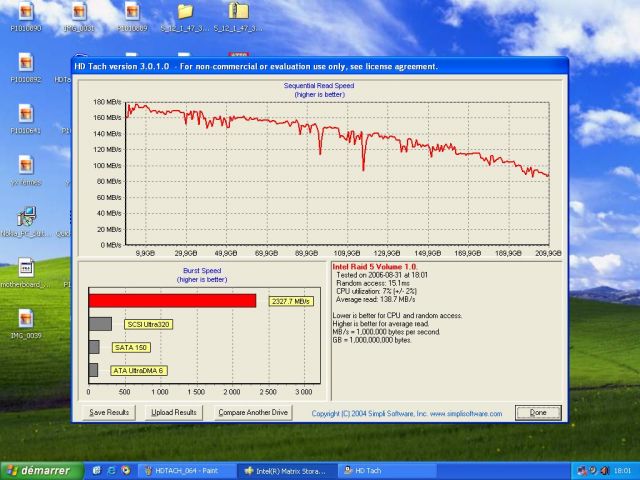Click the ATA UltraDMA 6 label

point(139,371)
